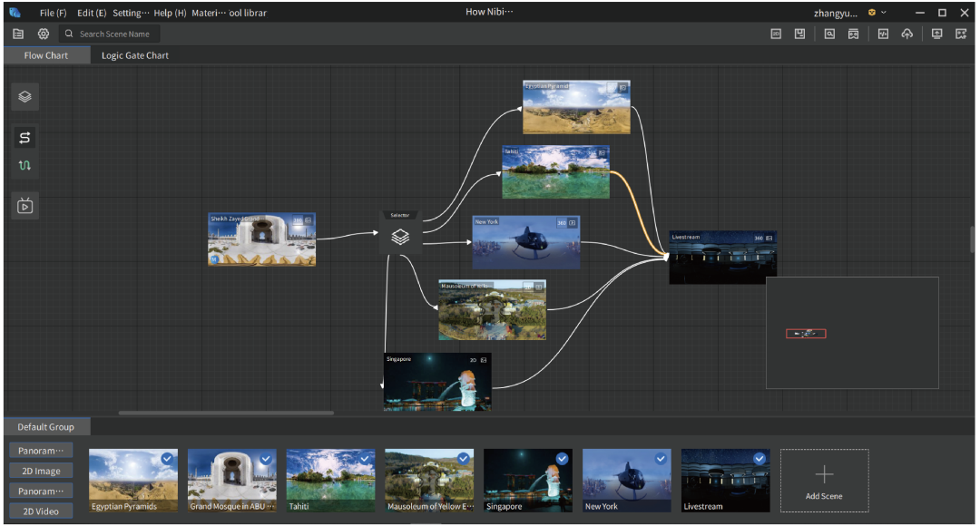
Task: Click the cloud upload toolbar icon
Action: (x=906, y=34)
